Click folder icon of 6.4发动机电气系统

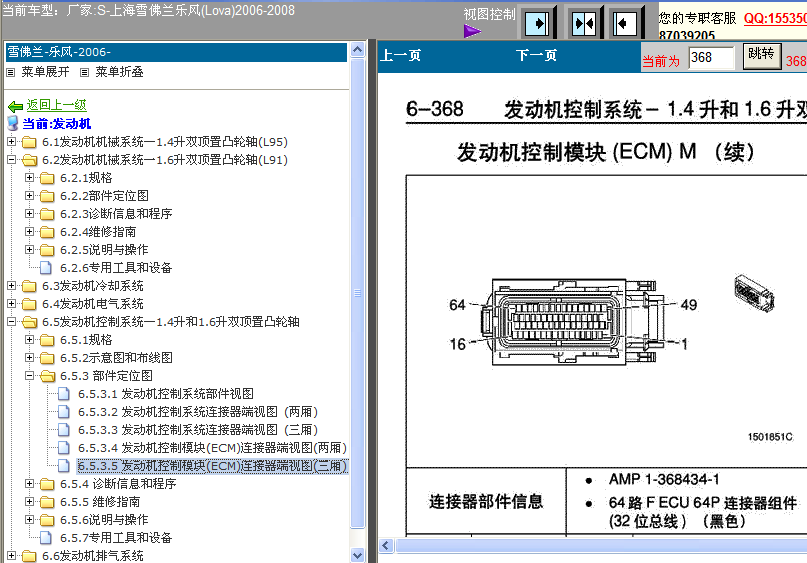pyautogui.click(x=29, y=304)
